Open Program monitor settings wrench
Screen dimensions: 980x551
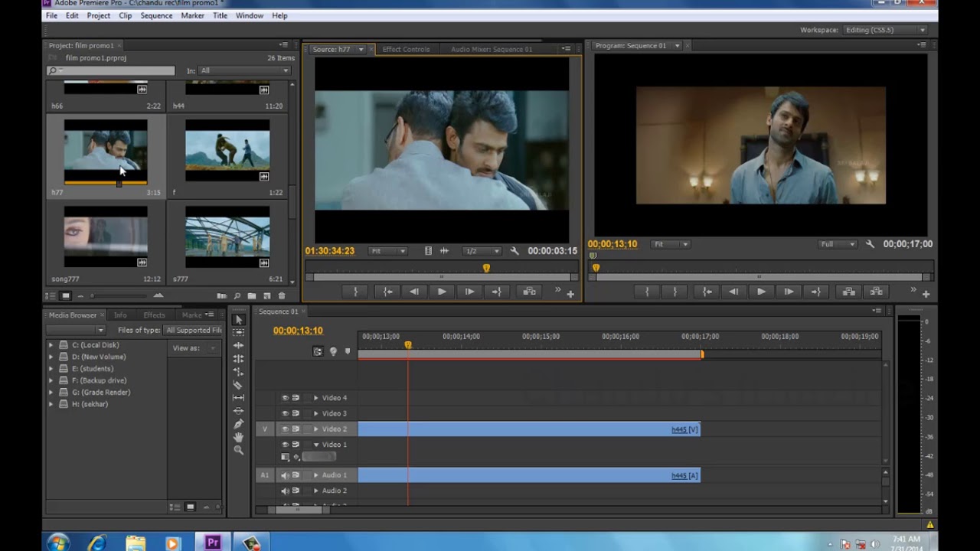[870, 244]
